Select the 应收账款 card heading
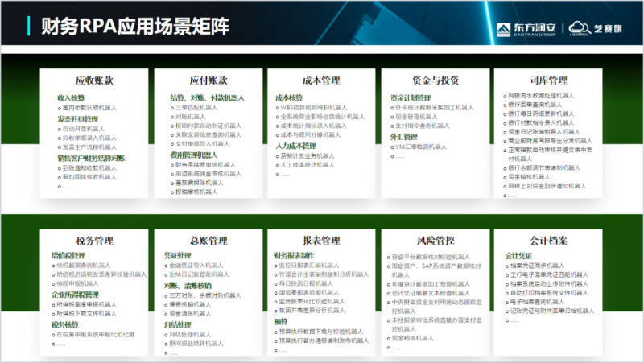The image size is (644, 363). (93, 80)
